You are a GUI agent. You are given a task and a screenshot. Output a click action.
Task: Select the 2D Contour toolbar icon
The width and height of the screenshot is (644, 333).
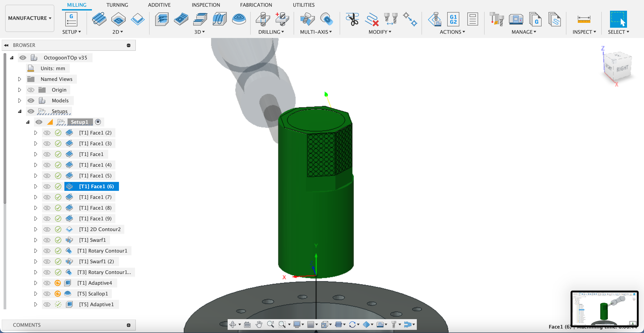138,19
